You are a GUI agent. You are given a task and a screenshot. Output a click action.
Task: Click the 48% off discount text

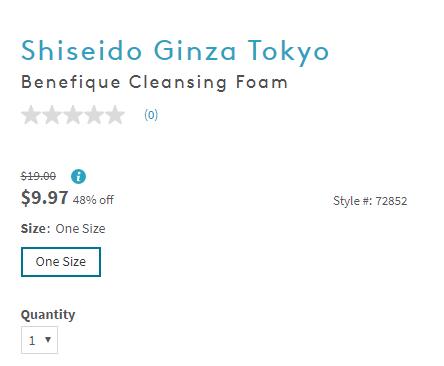pyautogui.click(x=93, y=200)
